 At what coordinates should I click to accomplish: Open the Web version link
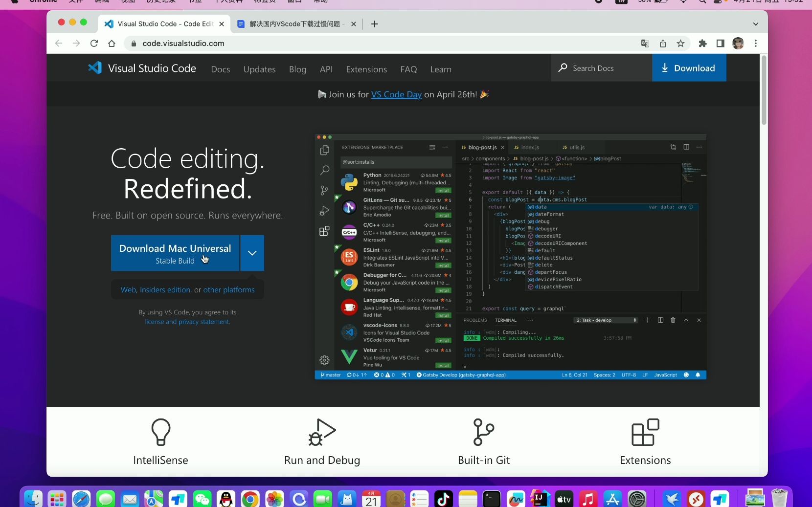128,289
